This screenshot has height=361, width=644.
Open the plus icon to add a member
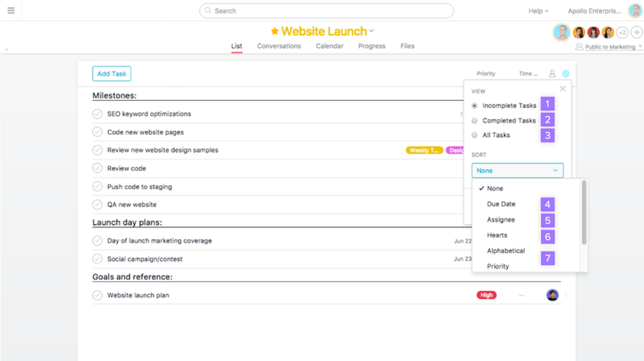637,32
